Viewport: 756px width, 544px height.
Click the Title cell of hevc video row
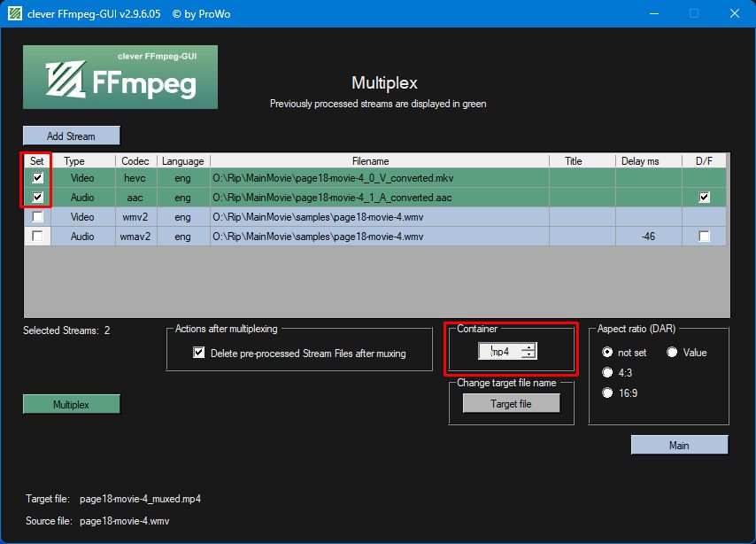click(x=582, y=177)
